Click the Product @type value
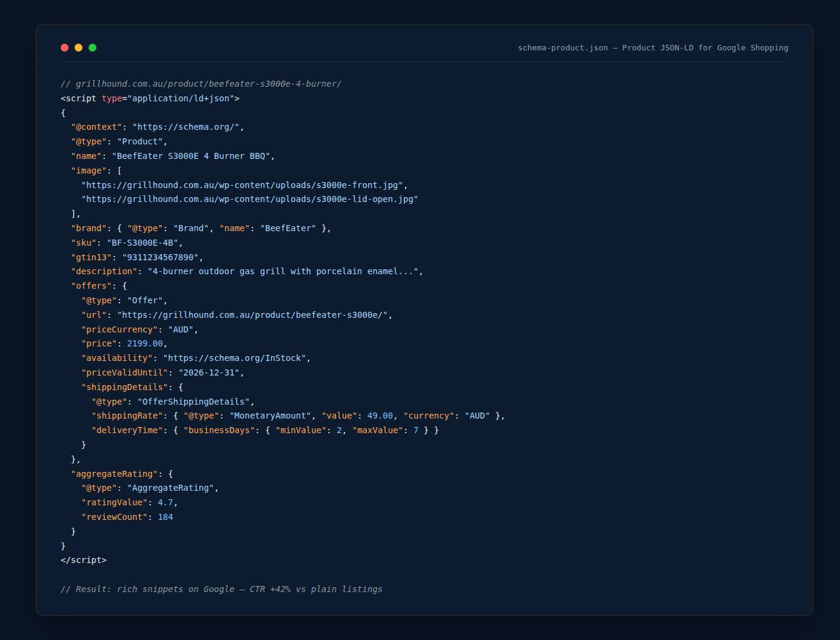 (x=141, y=141)
